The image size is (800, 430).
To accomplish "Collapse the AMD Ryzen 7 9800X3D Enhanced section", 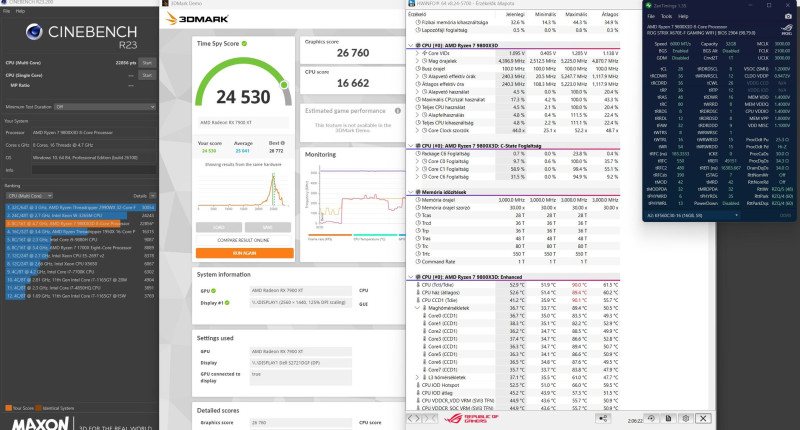I will [x=410, y=277].
